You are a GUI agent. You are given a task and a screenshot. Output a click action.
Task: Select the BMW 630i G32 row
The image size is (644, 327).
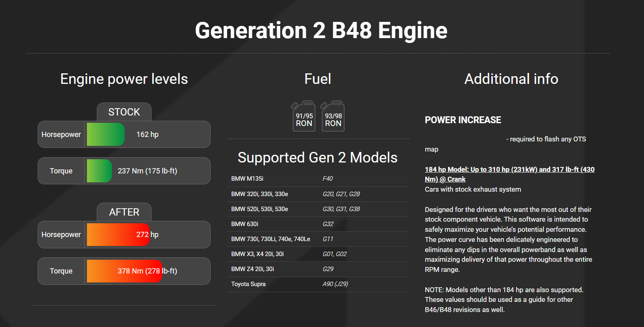[318, 224]
